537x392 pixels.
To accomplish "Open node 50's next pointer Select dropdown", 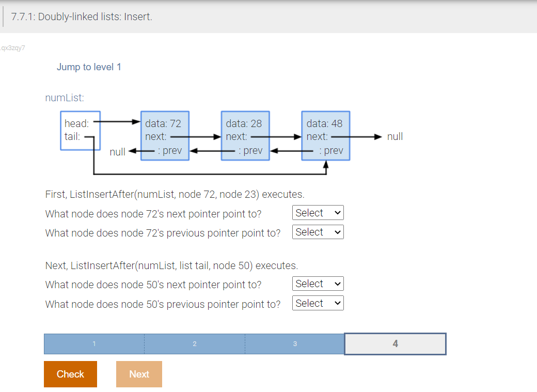I will click(x=318, y=284).
